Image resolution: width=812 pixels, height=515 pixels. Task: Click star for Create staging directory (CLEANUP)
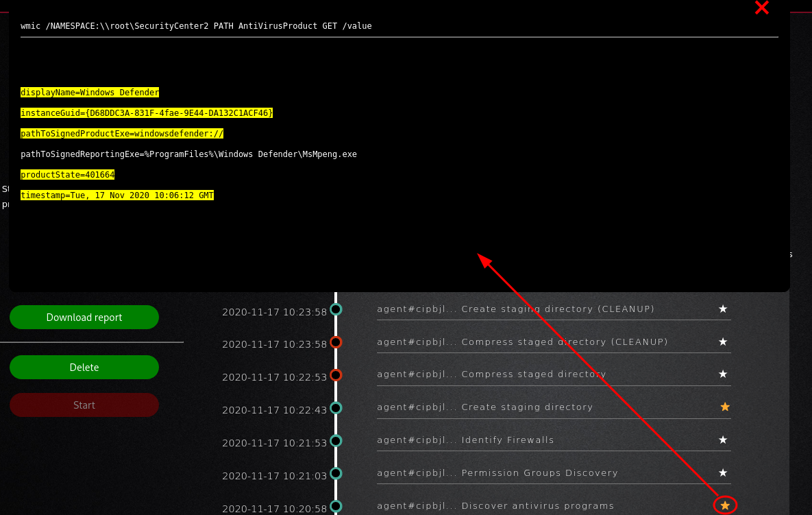(x=723, y=309)
